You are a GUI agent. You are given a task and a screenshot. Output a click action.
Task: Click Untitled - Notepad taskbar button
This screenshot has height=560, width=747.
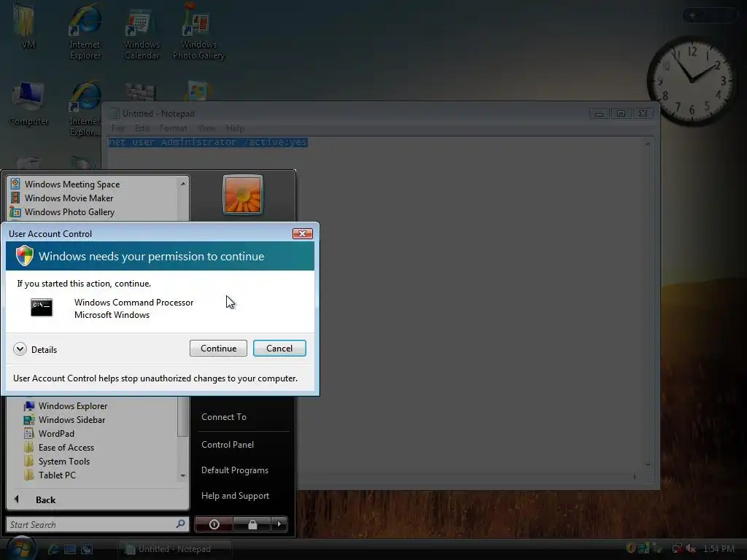174,549
